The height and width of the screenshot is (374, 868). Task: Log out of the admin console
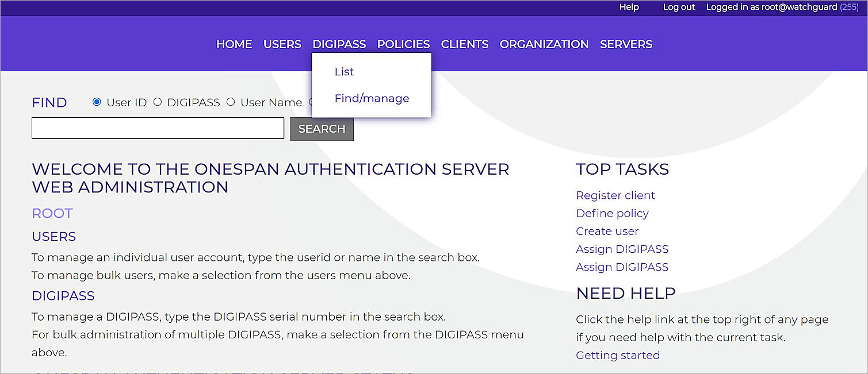(679, 7)
